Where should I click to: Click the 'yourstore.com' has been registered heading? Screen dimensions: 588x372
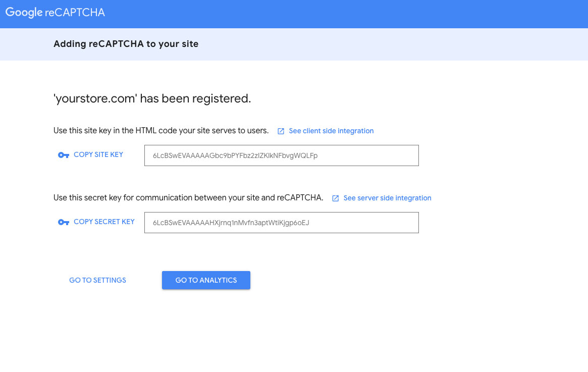pos(152,98)
